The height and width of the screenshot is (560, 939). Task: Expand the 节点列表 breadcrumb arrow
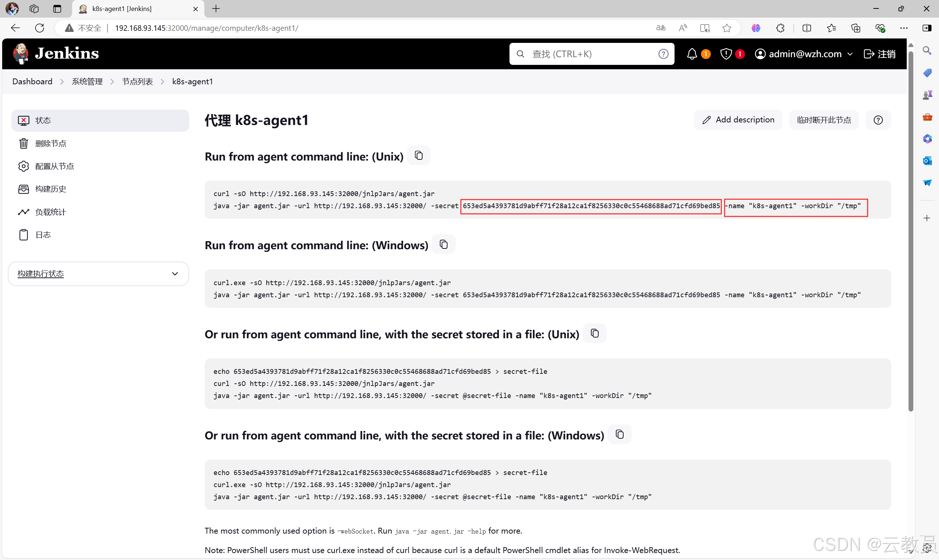(162, 81)
